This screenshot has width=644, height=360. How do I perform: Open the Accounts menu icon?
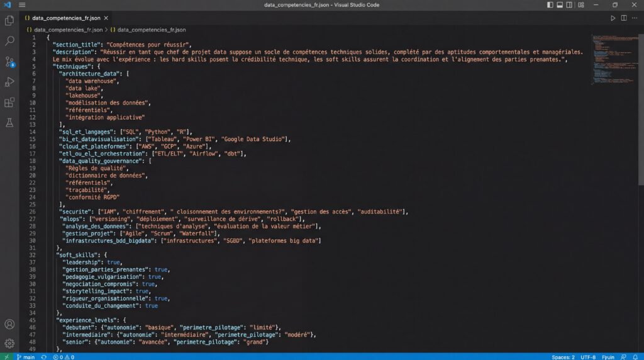(x=9, y=324)
